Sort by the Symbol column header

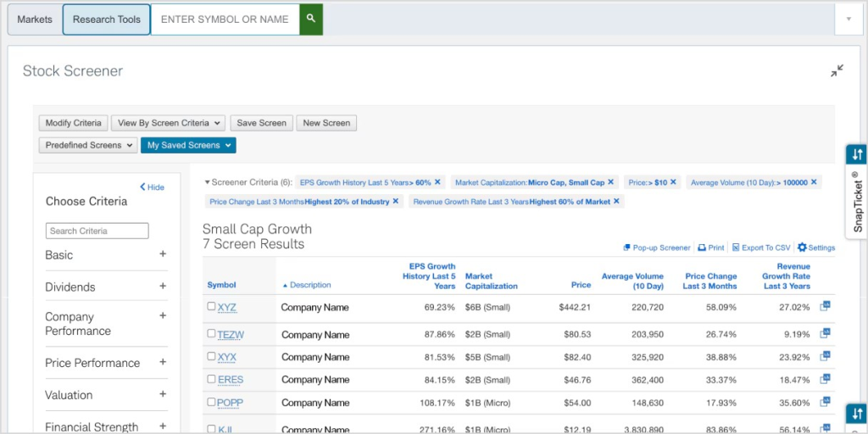pos(221,285)
